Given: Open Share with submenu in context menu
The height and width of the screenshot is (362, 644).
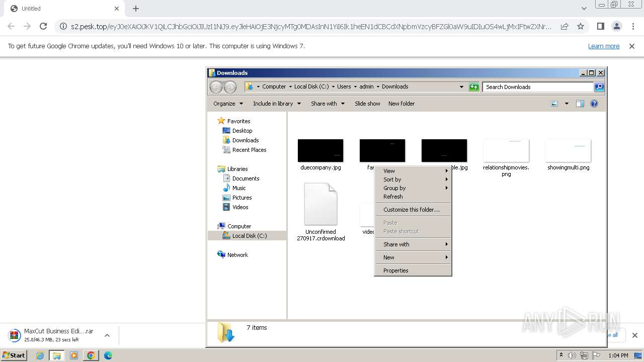Looking at the screenshot, I should (x=413, y=244).
